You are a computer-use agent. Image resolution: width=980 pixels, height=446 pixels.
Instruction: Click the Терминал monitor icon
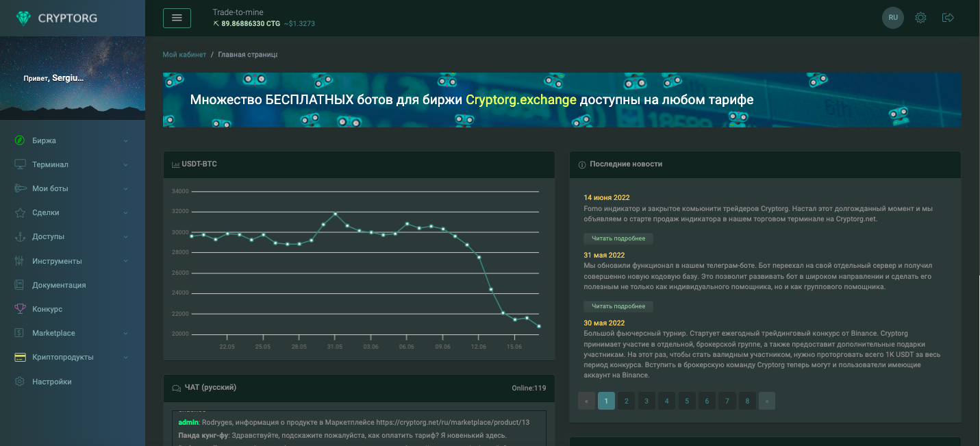[20, 164]
